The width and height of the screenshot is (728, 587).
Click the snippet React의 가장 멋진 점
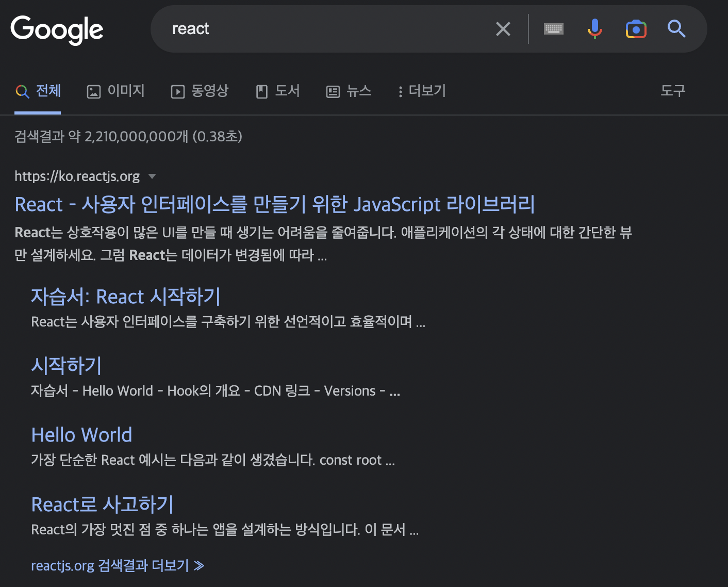[x=225, y=530]
